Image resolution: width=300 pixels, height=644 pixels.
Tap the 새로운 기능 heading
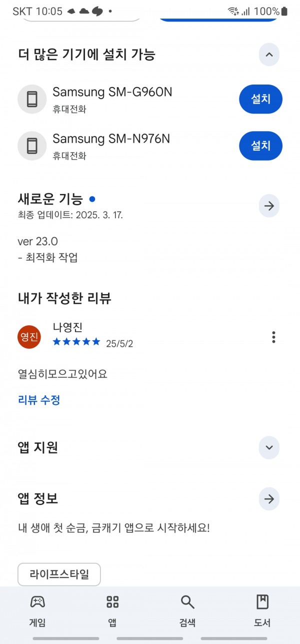(x=50, y=199)
